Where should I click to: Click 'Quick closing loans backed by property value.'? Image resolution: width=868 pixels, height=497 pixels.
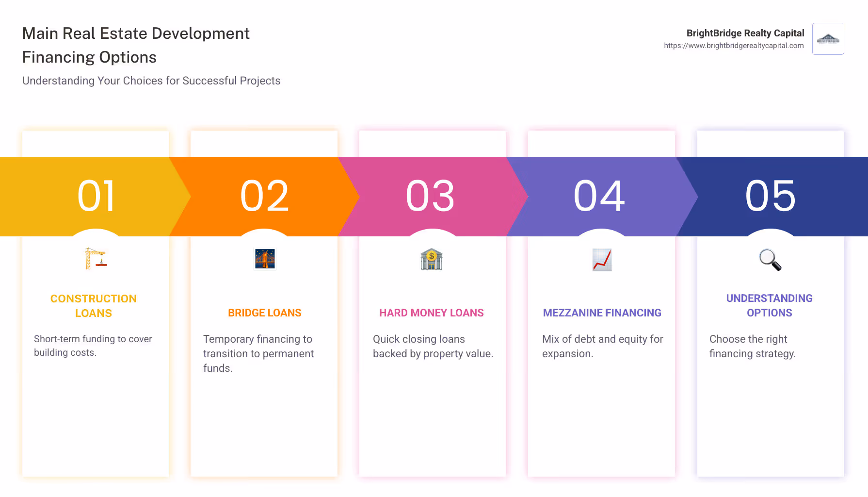[433, 347]
